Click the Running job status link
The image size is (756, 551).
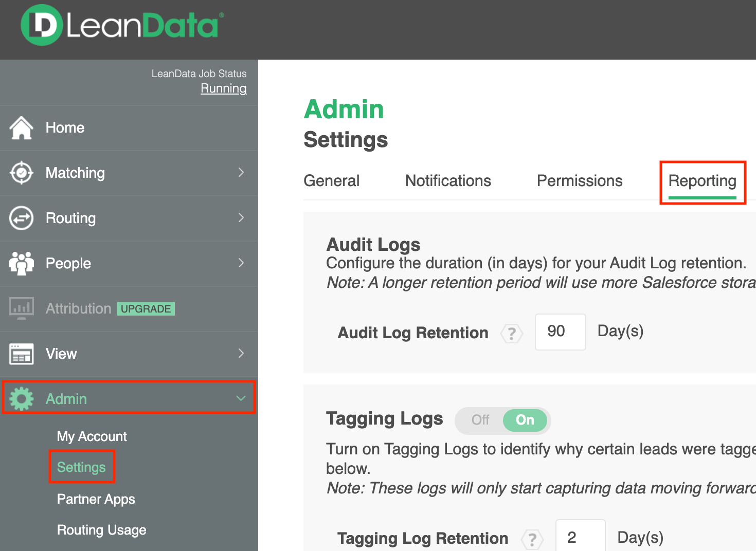point(224,88)
